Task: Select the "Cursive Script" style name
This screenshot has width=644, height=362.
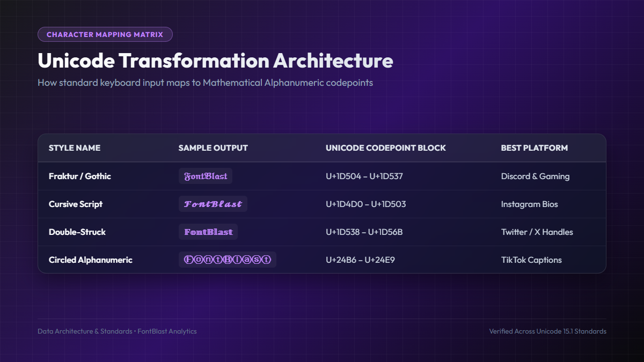Action: click(x=76, y=204)
